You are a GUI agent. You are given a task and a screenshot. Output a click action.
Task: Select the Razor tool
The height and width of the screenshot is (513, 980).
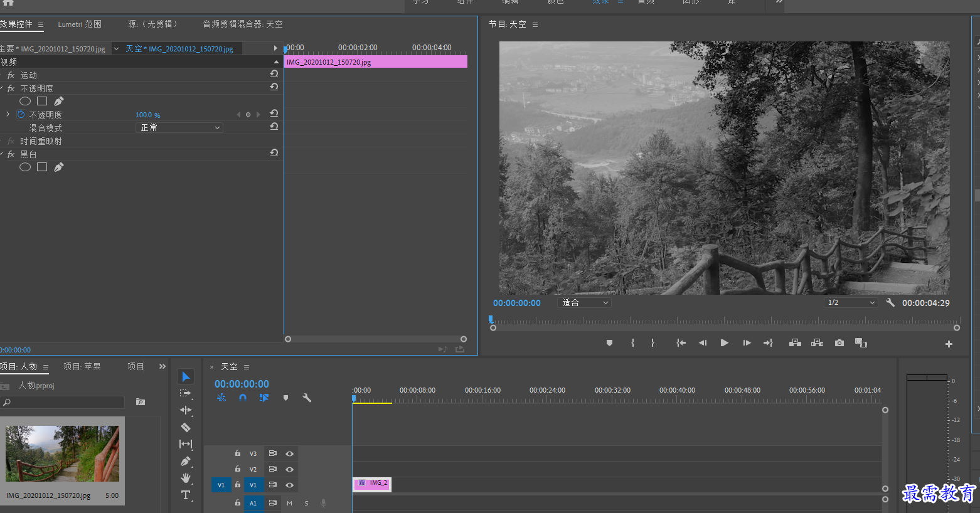click(x=186, y=427)
